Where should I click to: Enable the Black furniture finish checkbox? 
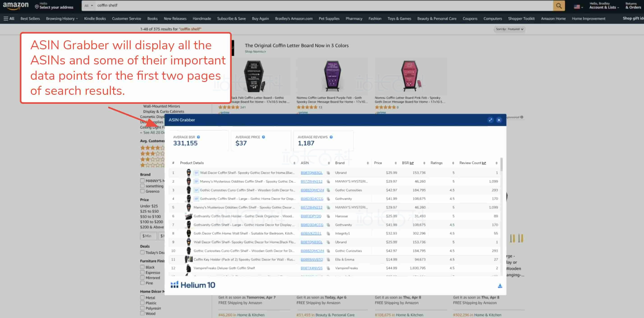tap(142, 267)
